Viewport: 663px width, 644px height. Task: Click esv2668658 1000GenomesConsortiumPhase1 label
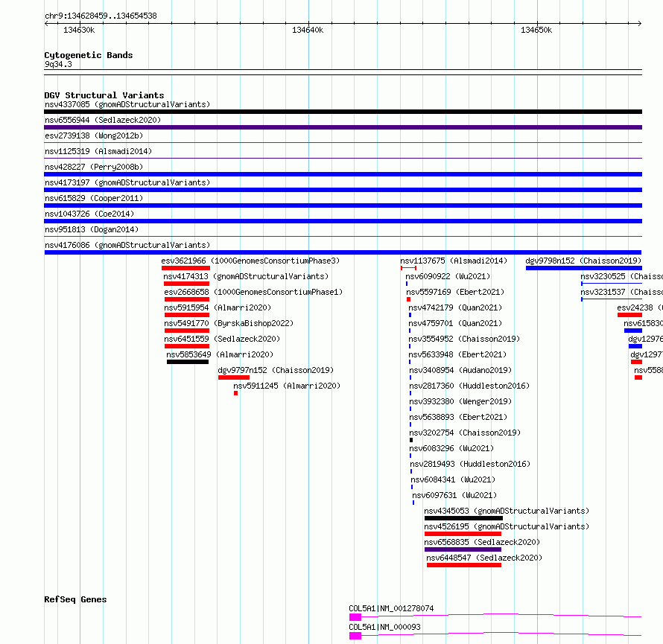pos(253,292)
